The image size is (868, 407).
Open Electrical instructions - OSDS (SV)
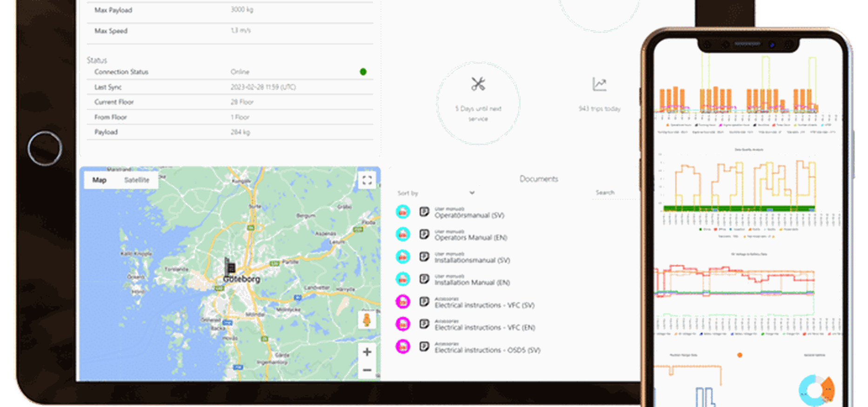tap(487, 350)
